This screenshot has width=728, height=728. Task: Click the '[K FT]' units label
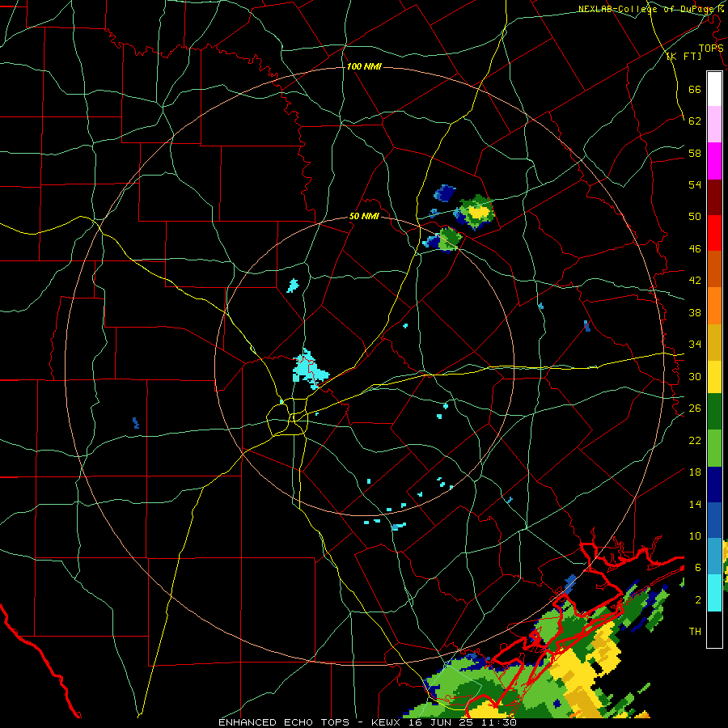coord(684,57)
